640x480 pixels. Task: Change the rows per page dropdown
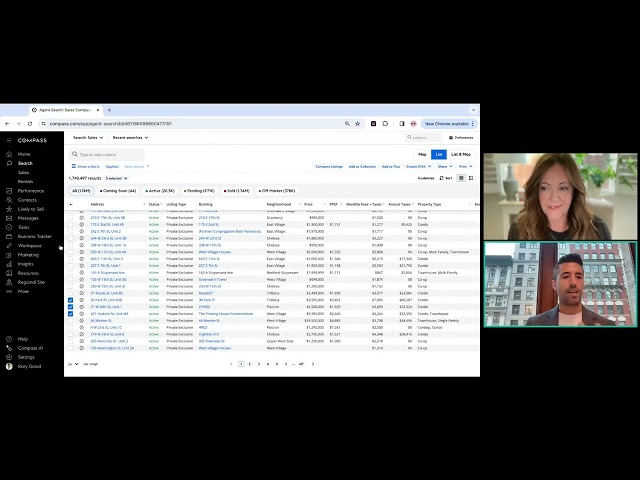pos(73,364)
